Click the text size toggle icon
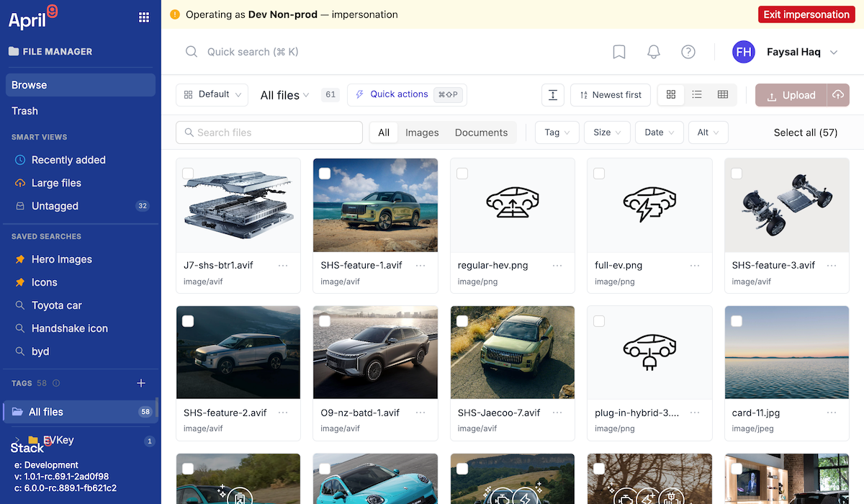Screen dimensions: 864x504 pos(552,95)
